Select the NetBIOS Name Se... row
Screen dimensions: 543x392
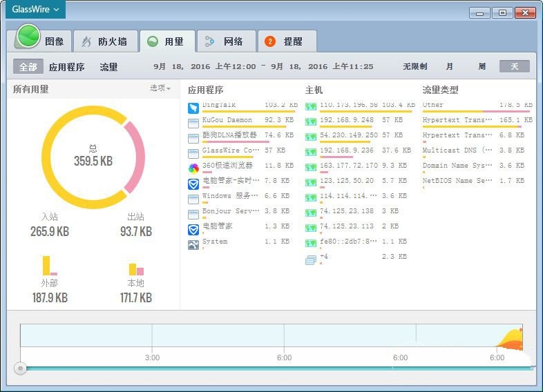pos(473,183)
